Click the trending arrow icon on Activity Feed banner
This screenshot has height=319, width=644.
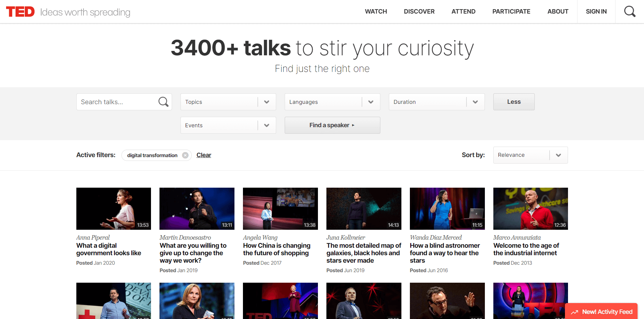click(x=575, y=312)
